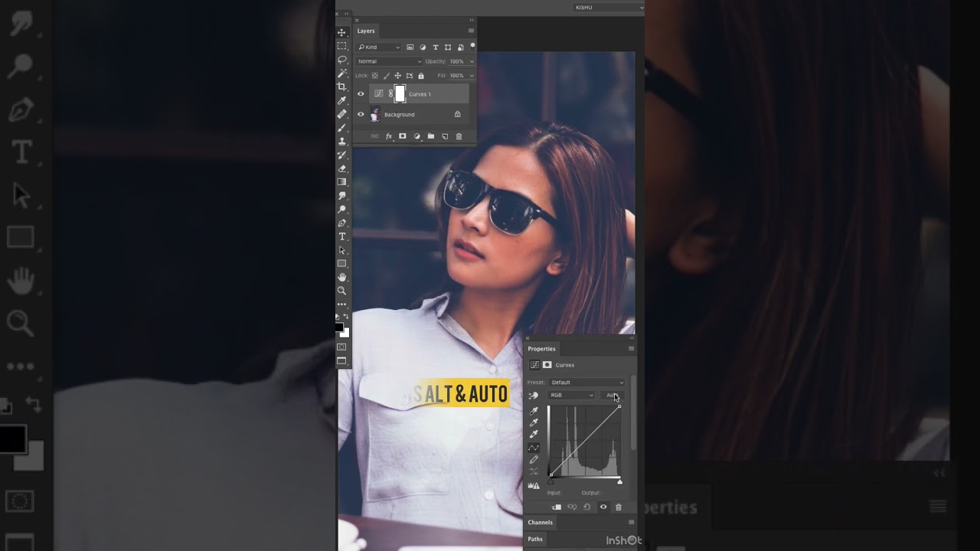980x551 pixels.
Task: Add a layer mask in Layers panel
Action: tap(403, 136)
